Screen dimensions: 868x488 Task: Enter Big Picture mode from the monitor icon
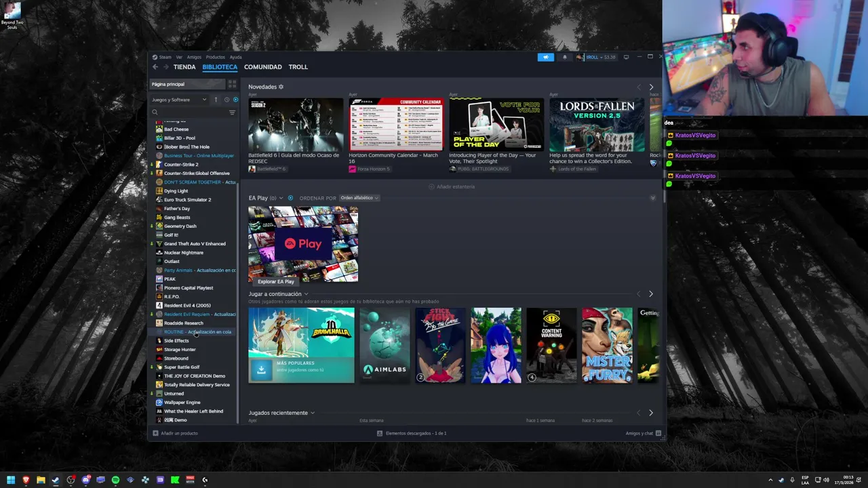point(626,57)
